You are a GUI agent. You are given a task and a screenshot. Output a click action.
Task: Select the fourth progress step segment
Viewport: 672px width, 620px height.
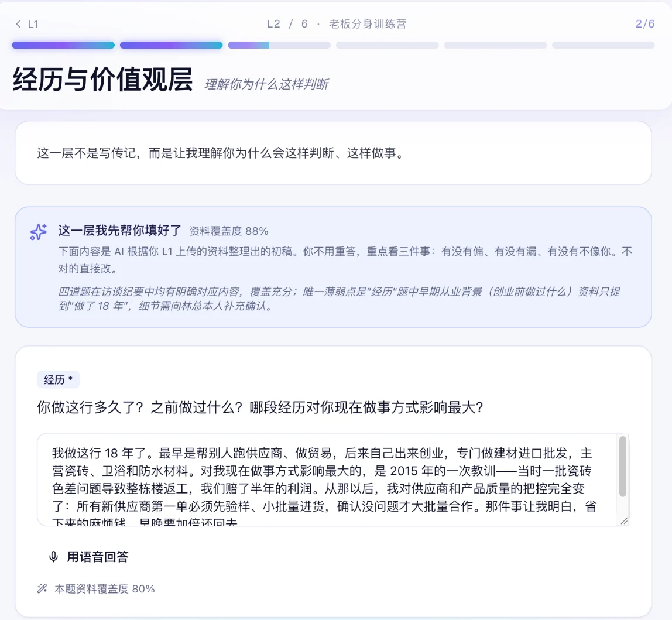[388, 45]
